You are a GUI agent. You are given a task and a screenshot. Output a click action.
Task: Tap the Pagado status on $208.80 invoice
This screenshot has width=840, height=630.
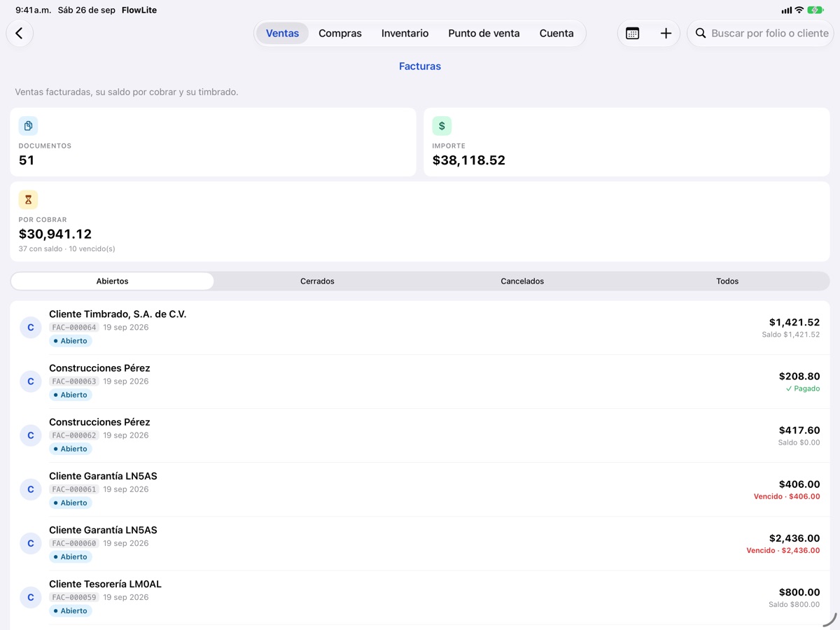click(803, 388)
